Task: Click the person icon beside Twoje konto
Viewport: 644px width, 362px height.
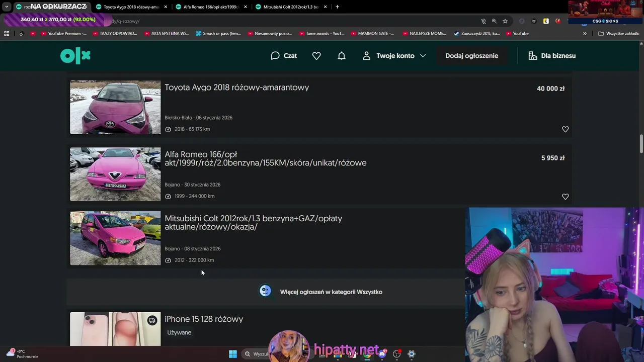Action: point(367,56)
